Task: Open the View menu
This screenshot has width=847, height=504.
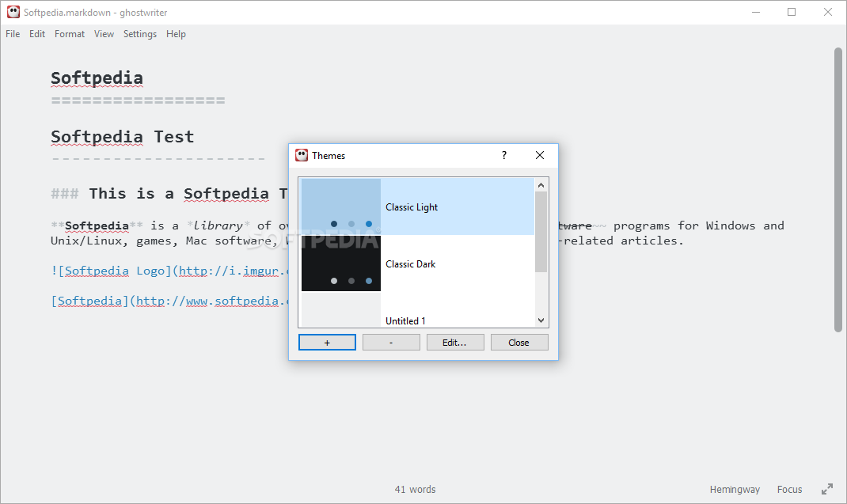Action: coord(104,34)
